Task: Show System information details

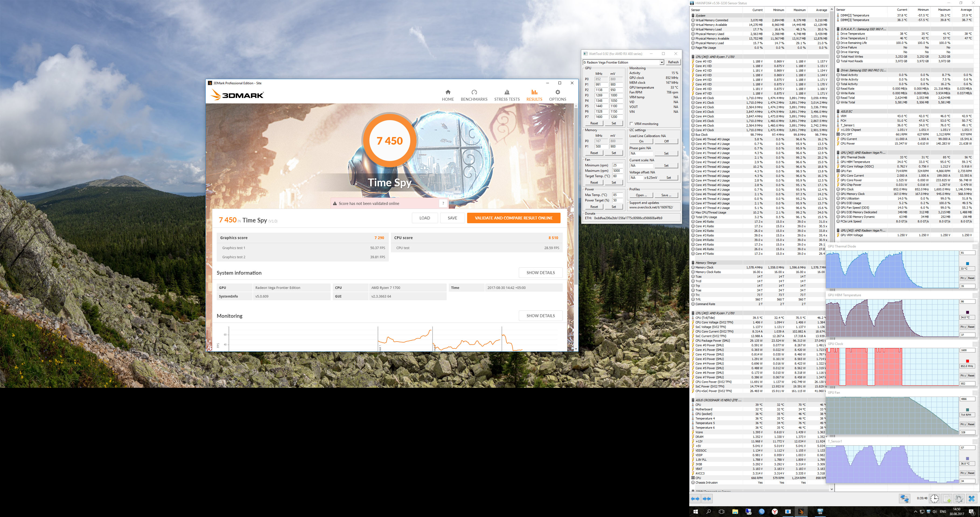Action: 540,273
